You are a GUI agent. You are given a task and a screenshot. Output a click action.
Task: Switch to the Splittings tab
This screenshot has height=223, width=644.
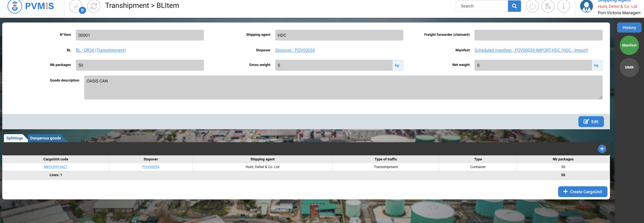point(14,138)
